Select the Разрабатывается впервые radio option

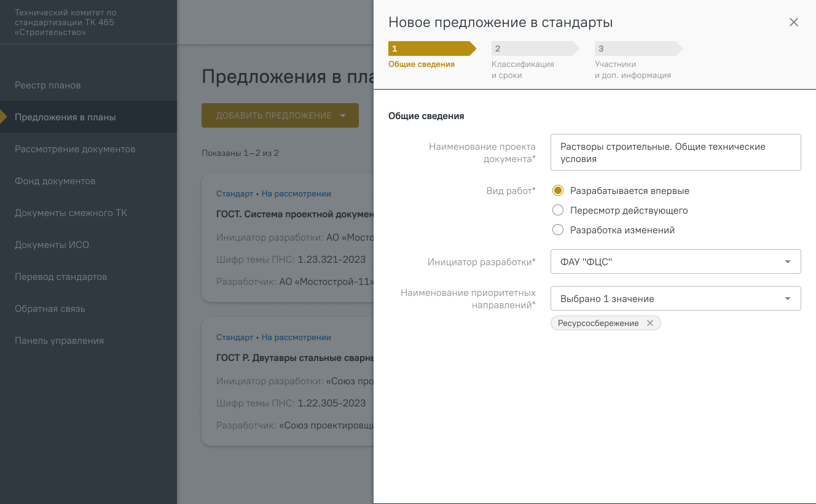[558, 191]
